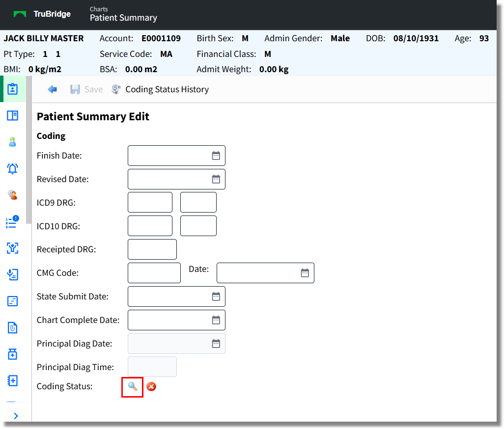Click the Save toolbar button
The image size is (504, 429).
click(x=86, y=89)
